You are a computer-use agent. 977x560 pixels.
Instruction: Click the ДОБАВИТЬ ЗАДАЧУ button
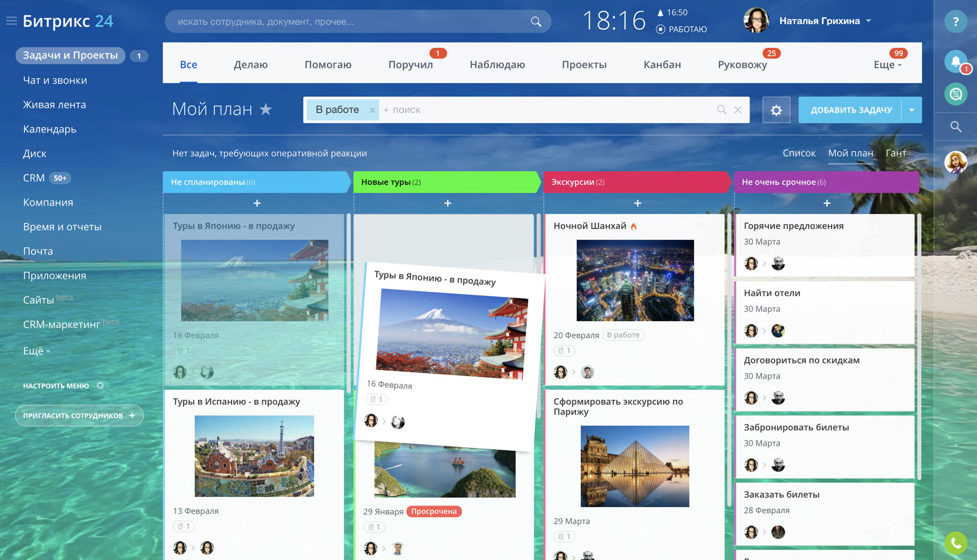pos(850,110)
